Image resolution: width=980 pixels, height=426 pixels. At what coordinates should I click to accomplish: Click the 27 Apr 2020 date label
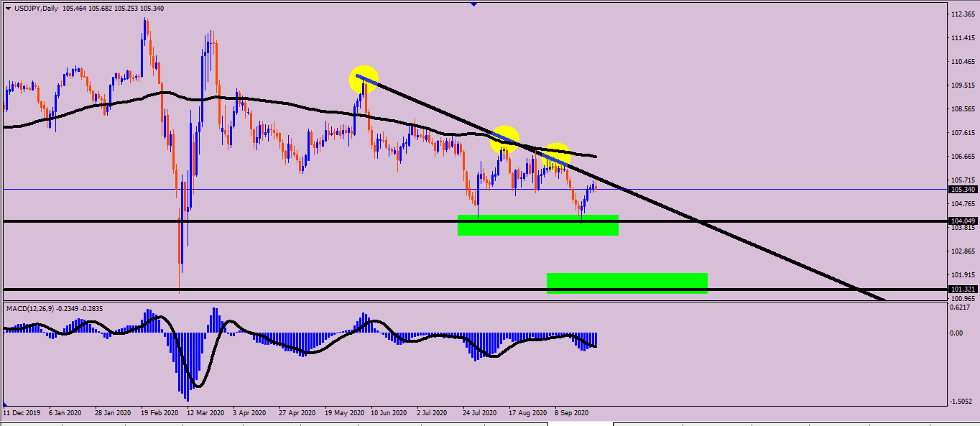297,414
